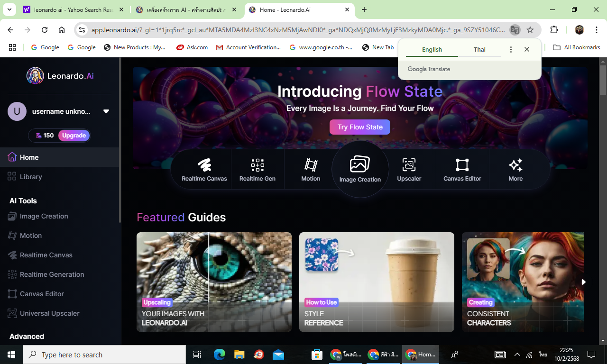
Task: Reload the current page
Action: pos(45,30)
